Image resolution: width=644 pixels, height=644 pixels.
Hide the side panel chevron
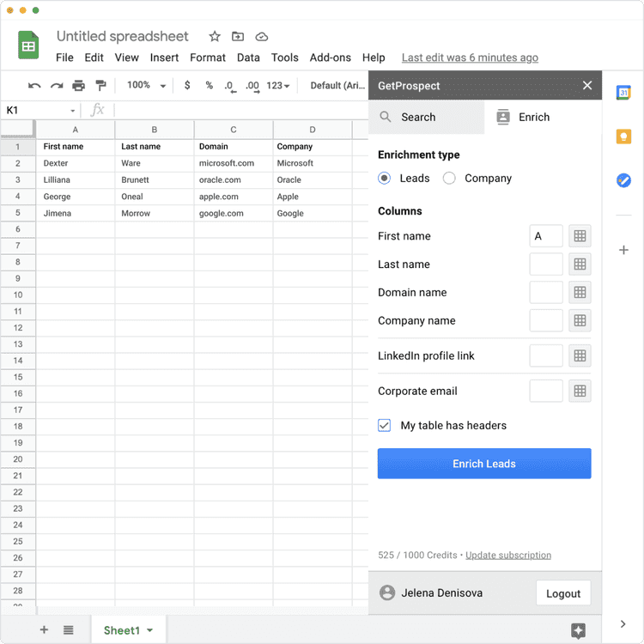[x=623, y=624]
